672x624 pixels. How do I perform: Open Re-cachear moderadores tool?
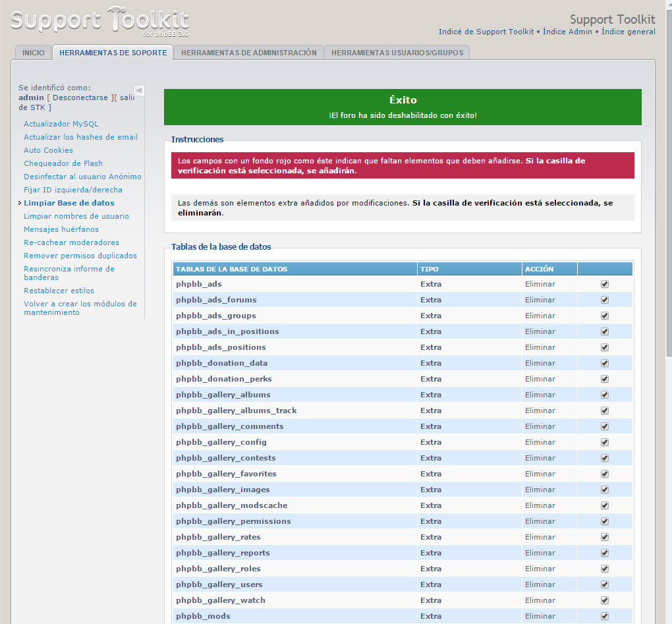coord(71,242)
